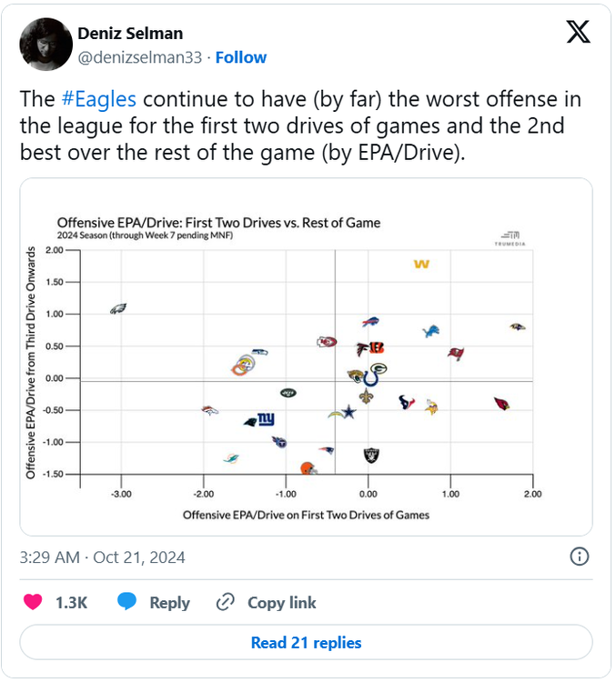Click the reply speech bubble icon

[126, 602]
